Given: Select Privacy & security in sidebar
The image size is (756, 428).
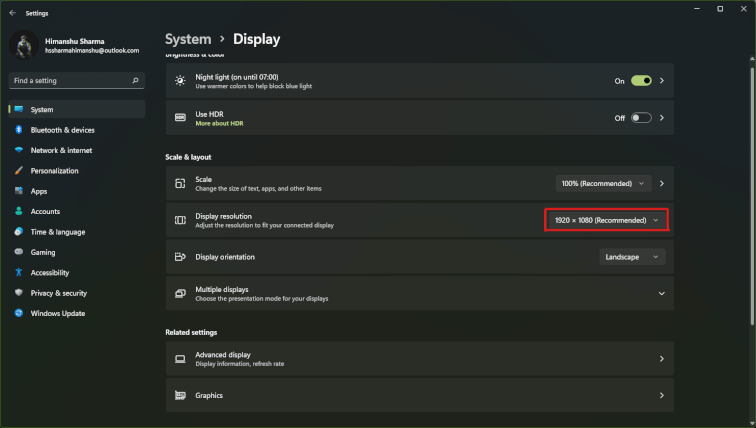Looking at the screenshot, I should pos(58,293).
